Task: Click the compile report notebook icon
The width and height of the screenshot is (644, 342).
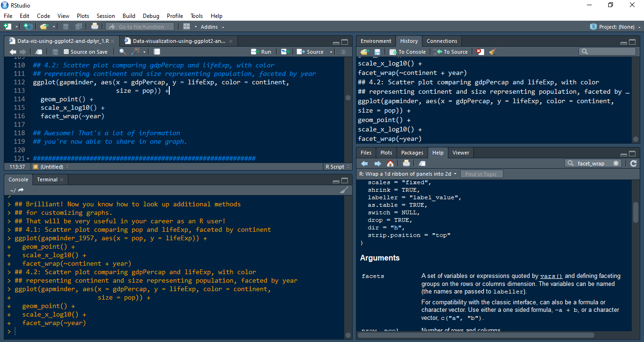Action: 157,52
